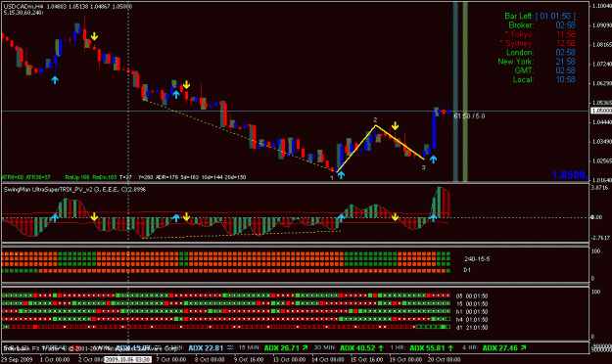
Task: Click the wave label 1 at the swing low
Action: point(332,178)
